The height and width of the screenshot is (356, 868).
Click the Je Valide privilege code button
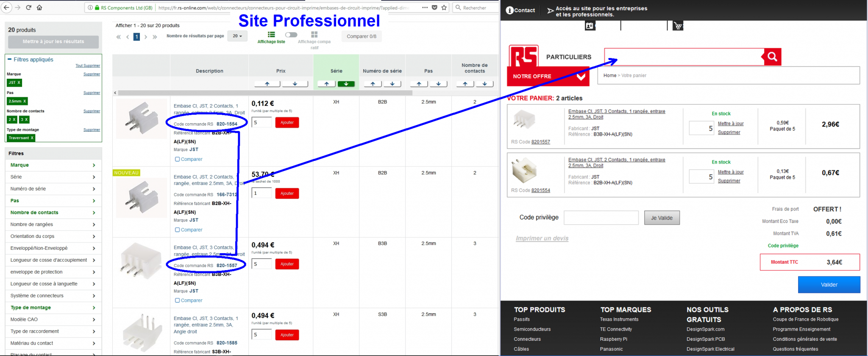point(662,218)
